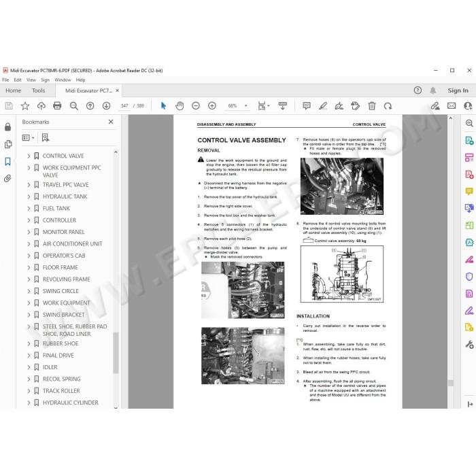The image size is (476, 476).
Task: Open the File menu
Action: click(5, 80)
